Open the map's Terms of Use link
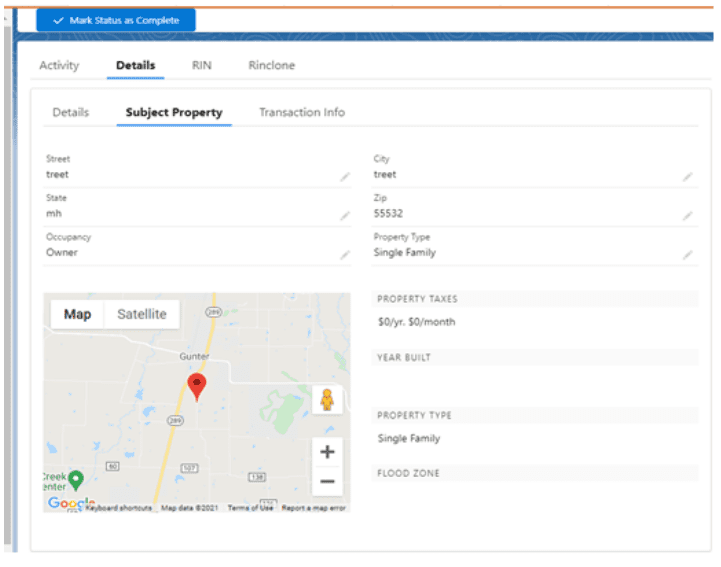 click(250, 508)
